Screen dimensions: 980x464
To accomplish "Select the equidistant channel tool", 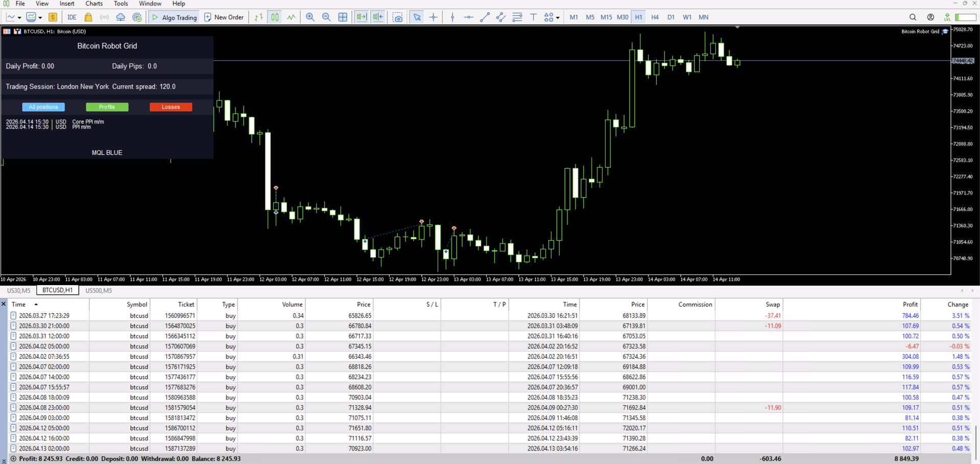I will point(501,17).
